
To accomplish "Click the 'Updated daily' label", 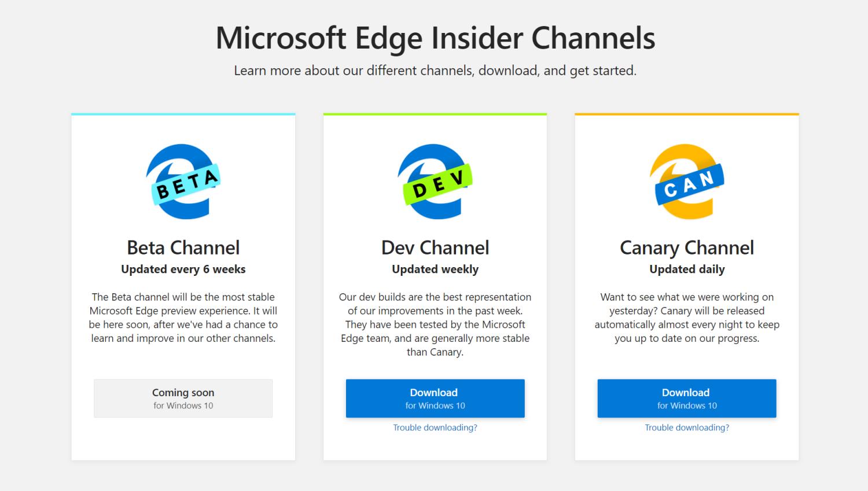I will coord(687,269).
